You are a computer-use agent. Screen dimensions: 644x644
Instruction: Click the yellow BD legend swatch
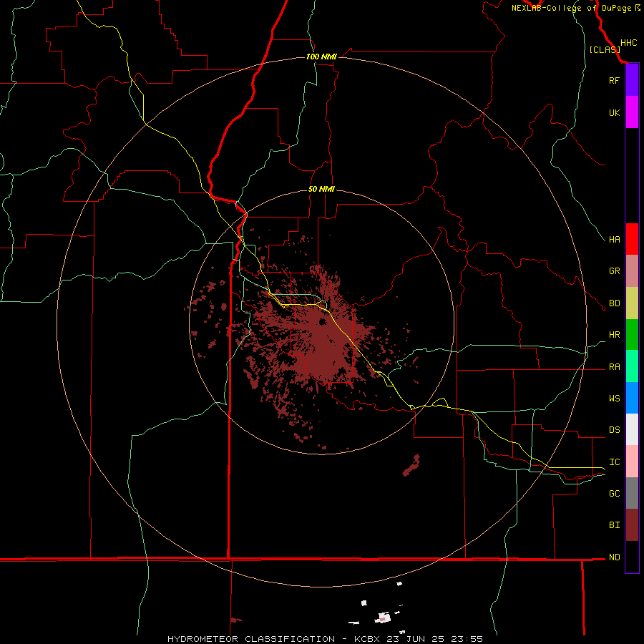tap(632, 303)
